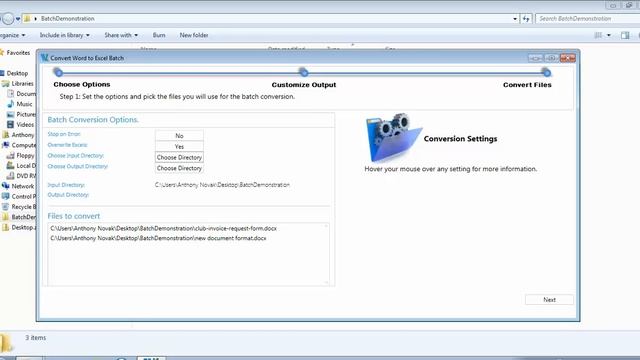Click the Network icon in sidebar
Image resolution: width=640 pixels, height=360 pixels.
coord(5,186)
